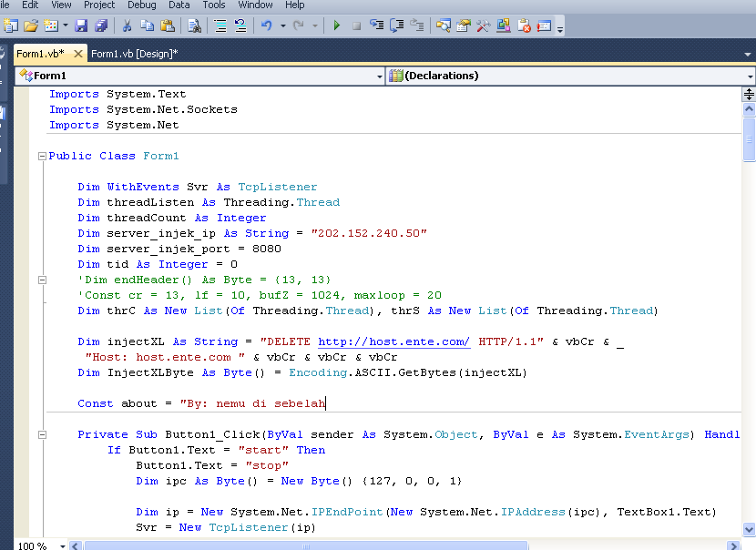This screenshot has height=550, width=756.
Task: Open the Undo history dropdown arrow
Action: point(283,25)
